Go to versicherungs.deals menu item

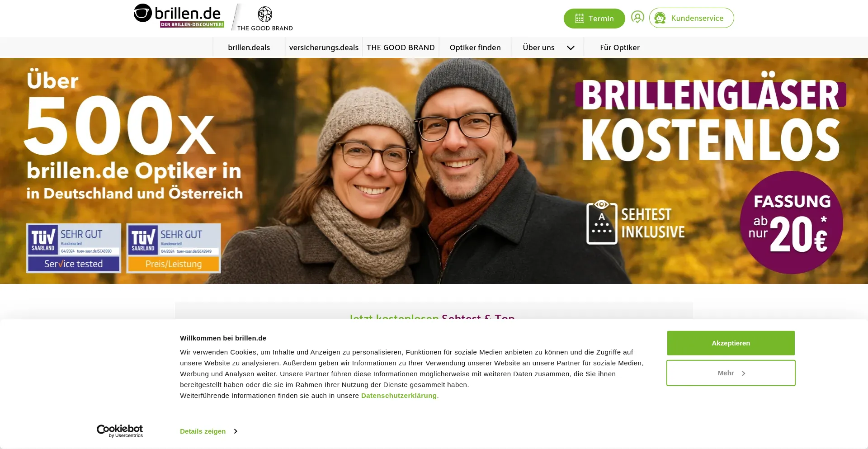point(324,47)
